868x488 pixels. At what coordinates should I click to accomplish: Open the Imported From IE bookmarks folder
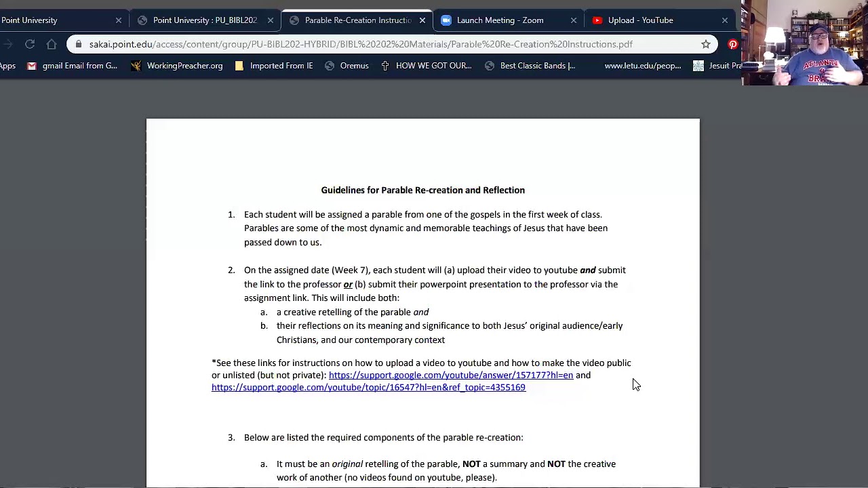click(273, 66)
